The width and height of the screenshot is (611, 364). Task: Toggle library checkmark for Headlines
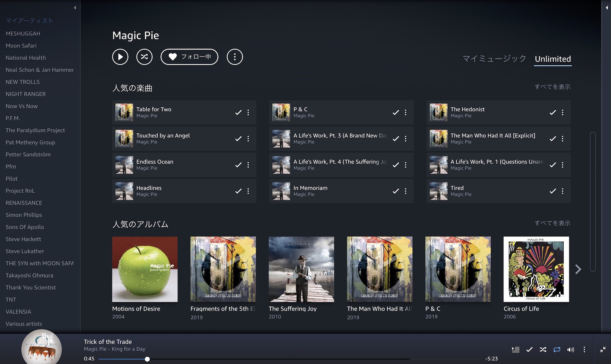238,191
